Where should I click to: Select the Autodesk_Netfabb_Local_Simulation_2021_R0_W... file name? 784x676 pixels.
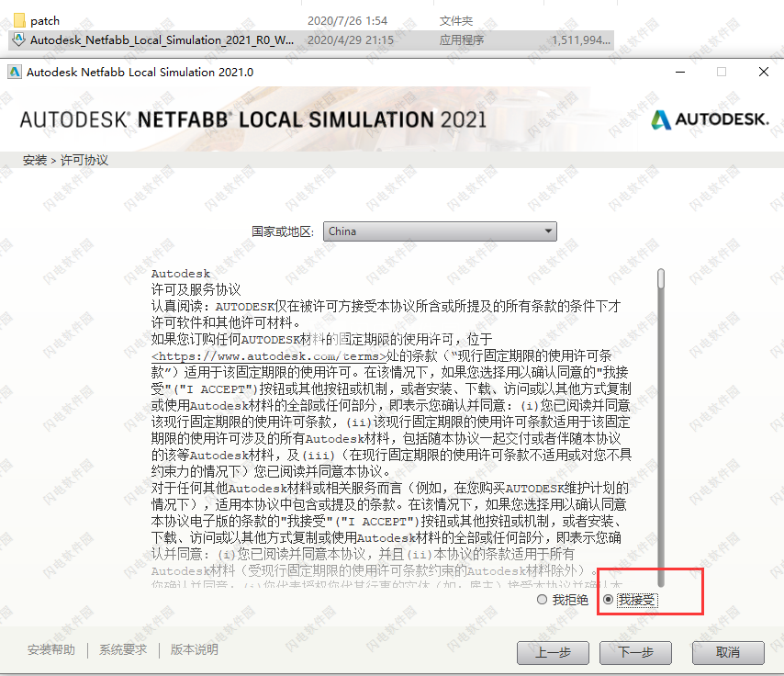(162, 40)
